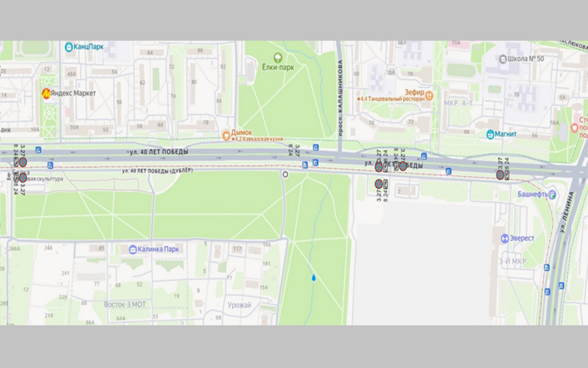This screenshot has height=368, width=588.
Task: Click the Дымок restaurant name
Action: [242, 133]
